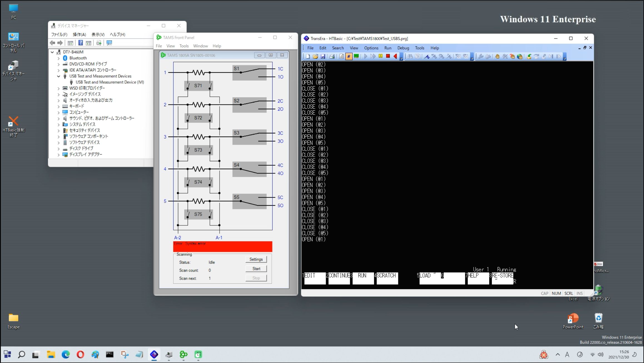Click Start button in Scanning group
The height and width of the screenshot is (363, 644).
click(256, 269)
